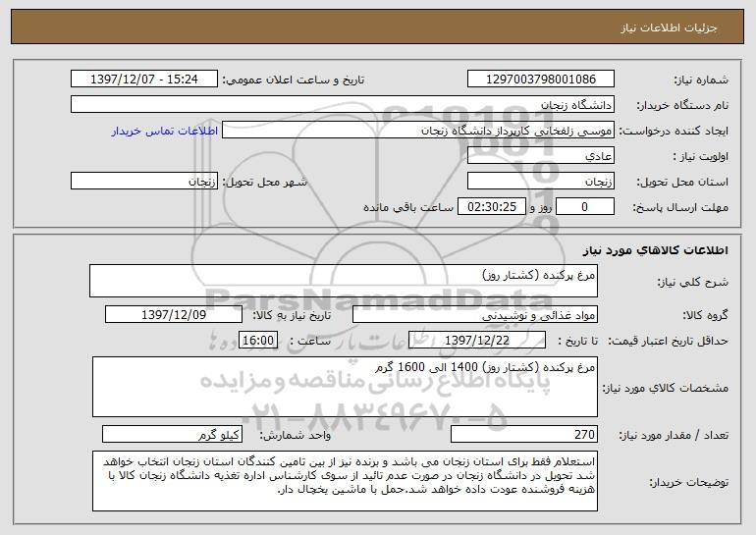This screenshot has height=535, width=756.
Task: Open the اطلاعات تماس خریدار link
Action: tap(164, 132)
